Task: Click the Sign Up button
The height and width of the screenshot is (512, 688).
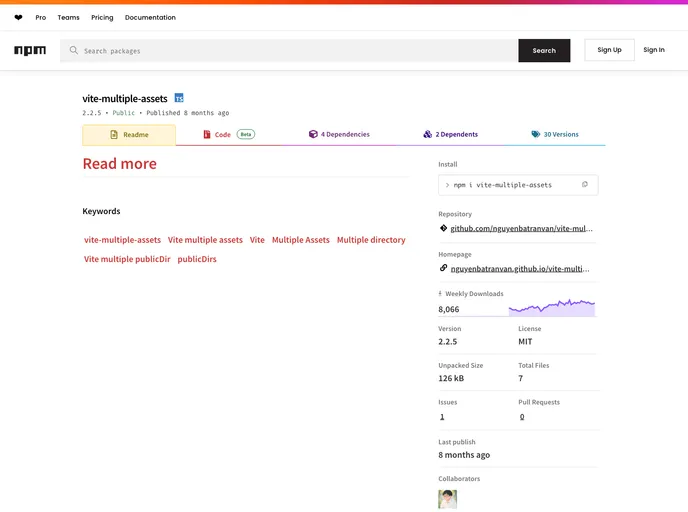Action: [609, 50]
